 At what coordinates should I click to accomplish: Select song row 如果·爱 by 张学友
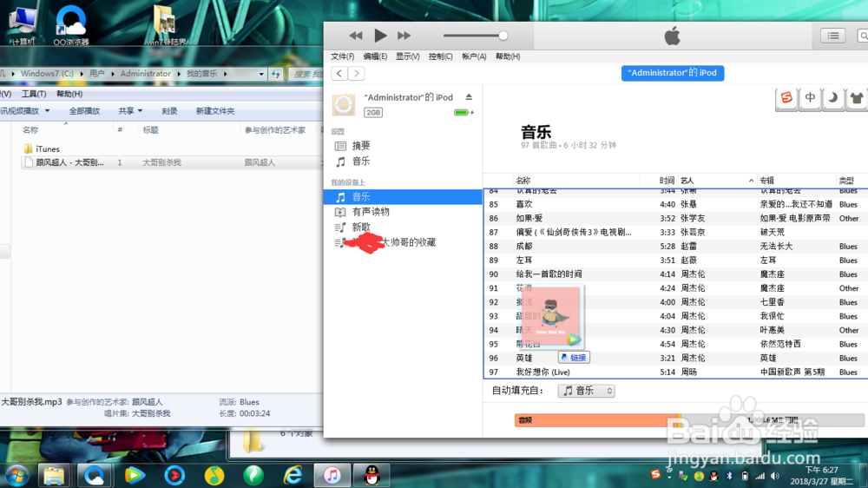click(x=675, y=218)
